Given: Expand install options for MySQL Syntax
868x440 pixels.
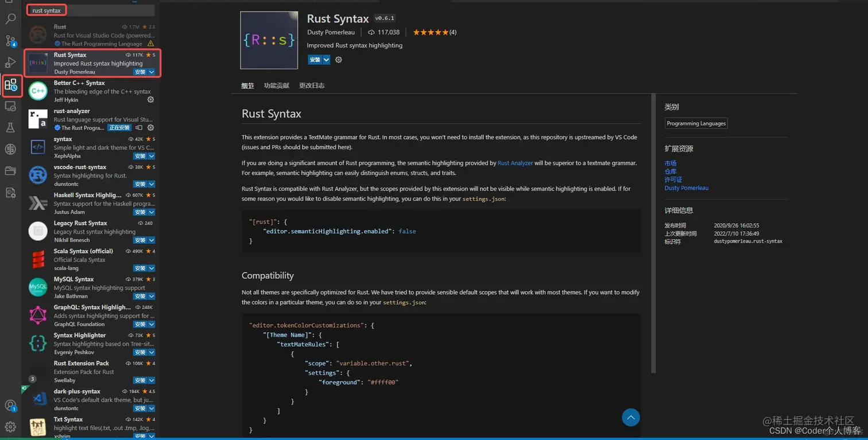Looking at the screenshot, I should pyautogui.click(x=152, y=297).
